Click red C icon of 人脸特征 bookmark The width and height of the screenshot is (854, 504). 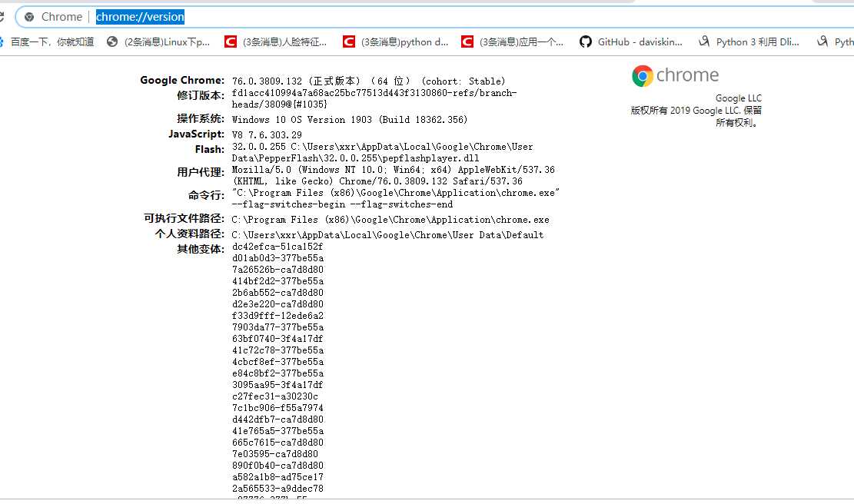pos(231,42)
